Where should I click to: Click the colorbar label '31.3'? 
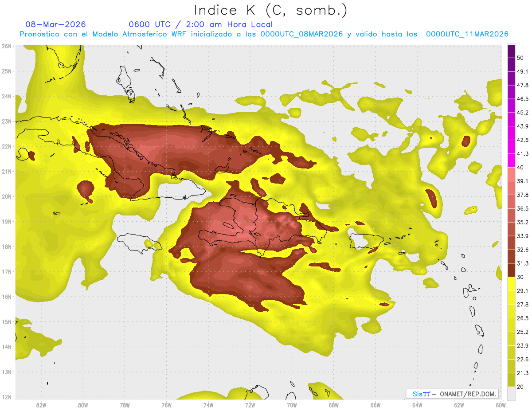[x=522, y=263]
